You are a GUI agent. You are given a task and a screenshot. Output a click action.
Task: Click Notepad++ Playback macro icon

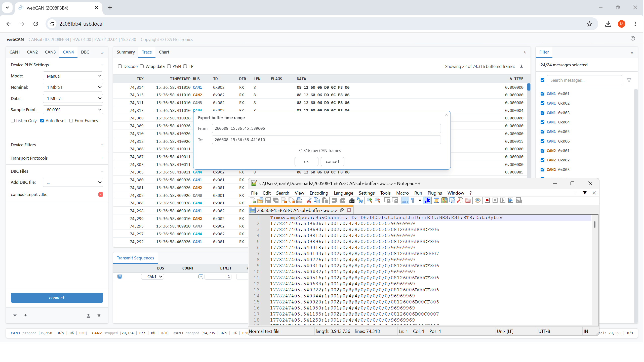pyautogui.click(x=503, y=200)
